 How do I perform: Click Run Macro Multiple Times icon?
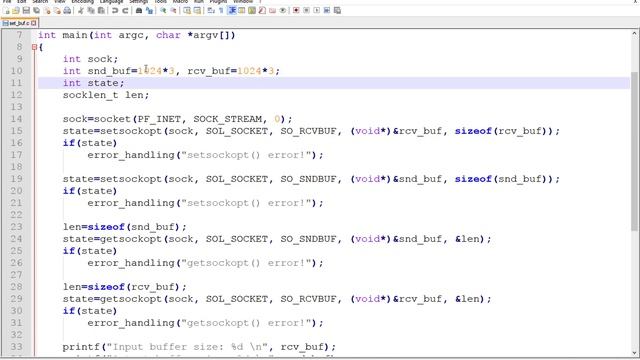(327, 10)
